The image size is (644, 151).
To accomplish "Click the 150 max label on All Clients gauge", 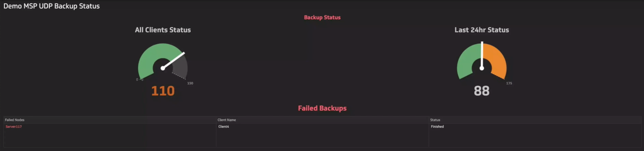I will [x=190, y=83].
